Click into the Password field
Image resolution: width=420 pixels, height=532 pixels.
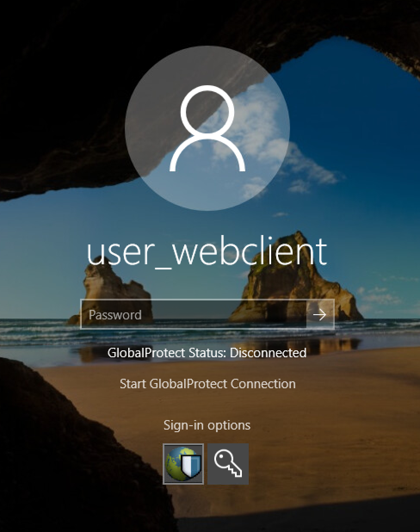(194, 315)
